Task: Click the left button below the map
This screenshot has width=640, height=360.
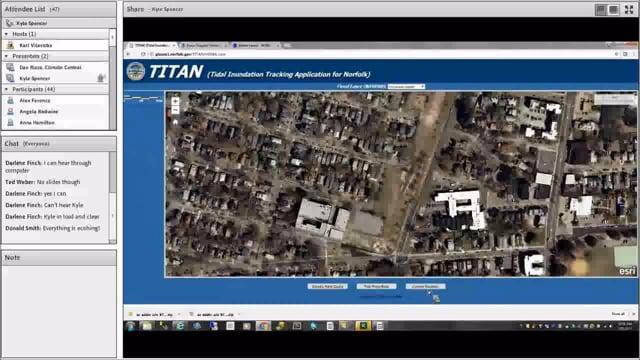Action: (x=327, y=287)
